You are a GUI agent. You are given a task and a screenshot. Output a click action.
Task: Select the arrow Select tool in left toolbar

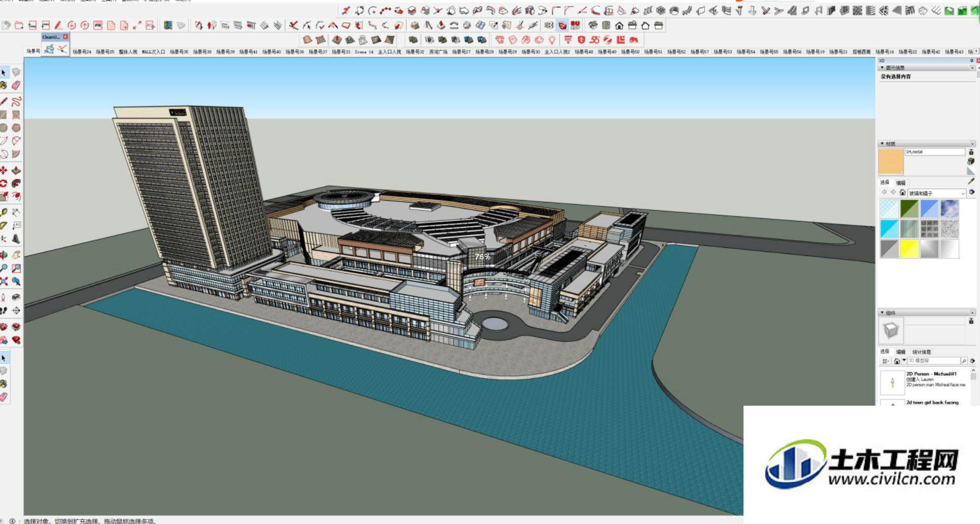4,73
